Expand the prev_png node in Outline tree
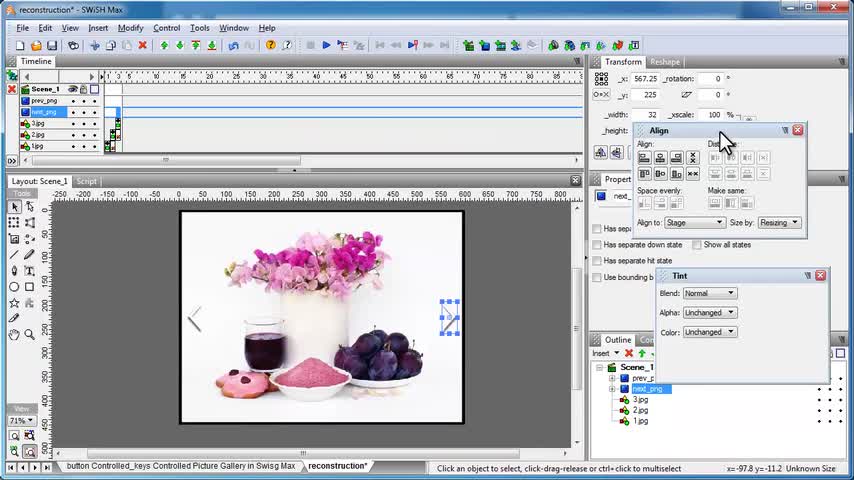This screenshot has height=480, width=854. click(611, 378)
